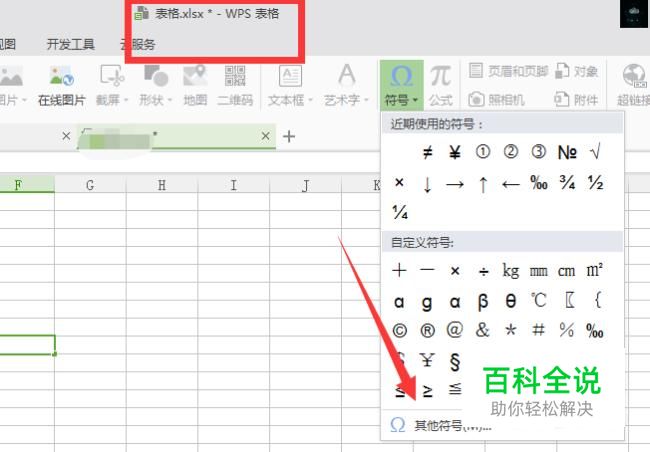
Task: Select column header H
Action: [x=162, y=185]
